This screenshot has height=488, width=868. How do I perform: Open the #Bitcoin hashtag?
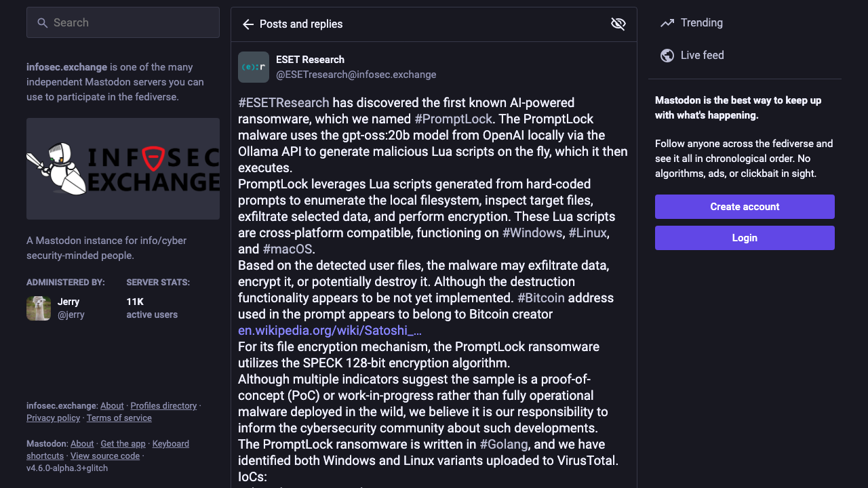pos(541,298)
